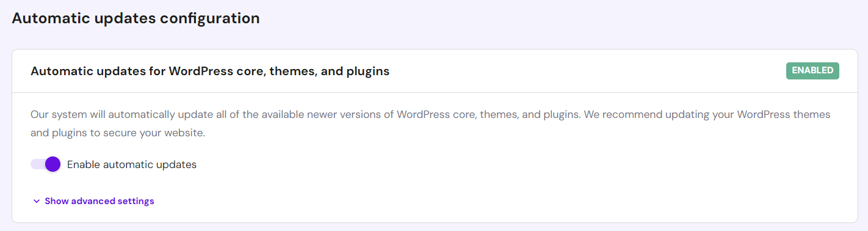Toggle the Enable automatic updates switch

(46, 164)
